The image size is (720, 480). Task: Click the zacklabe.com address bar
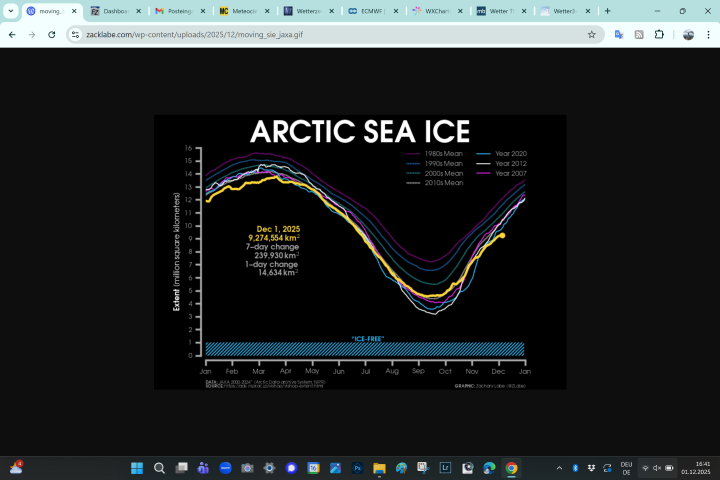(x=330, y=34)
